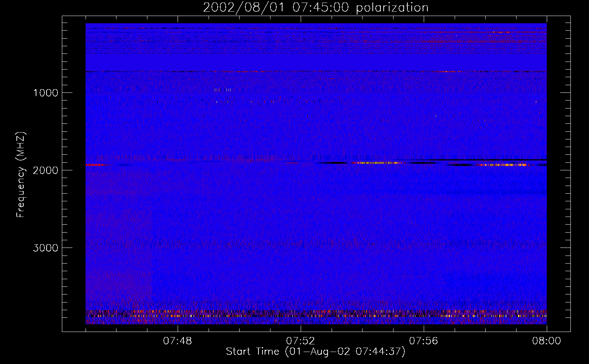Screen dimensions: 589x364
Task: Click the plot title '2002/08/01 07:45:00 polarization'
Action: (x=316, y=8)
